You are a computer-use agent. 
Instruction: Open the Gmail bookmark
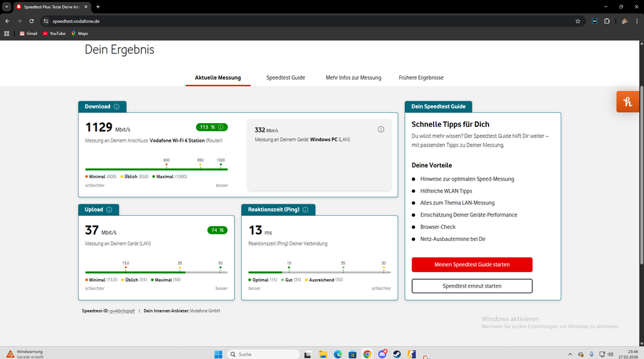28,34
